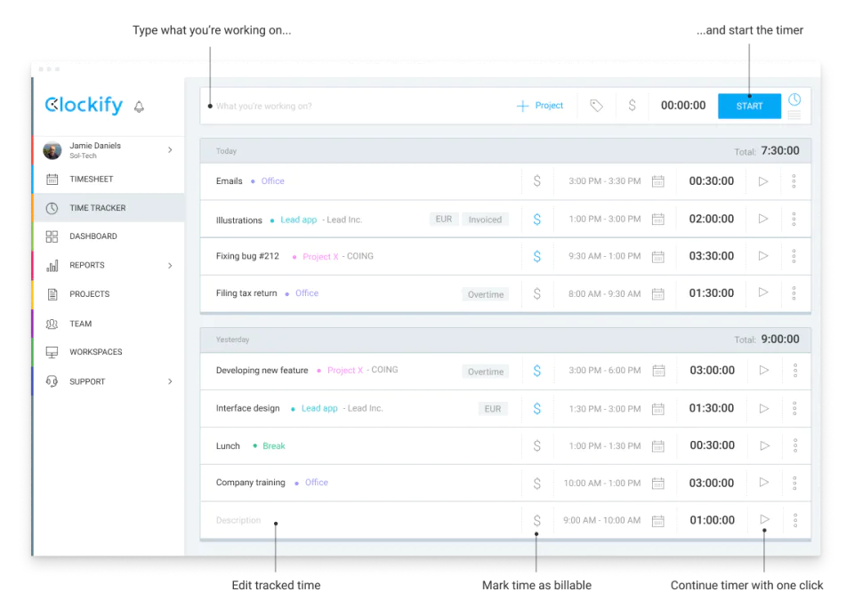Continue the timer for Filing tax return

pyautogui.click(x=763, y=292)
